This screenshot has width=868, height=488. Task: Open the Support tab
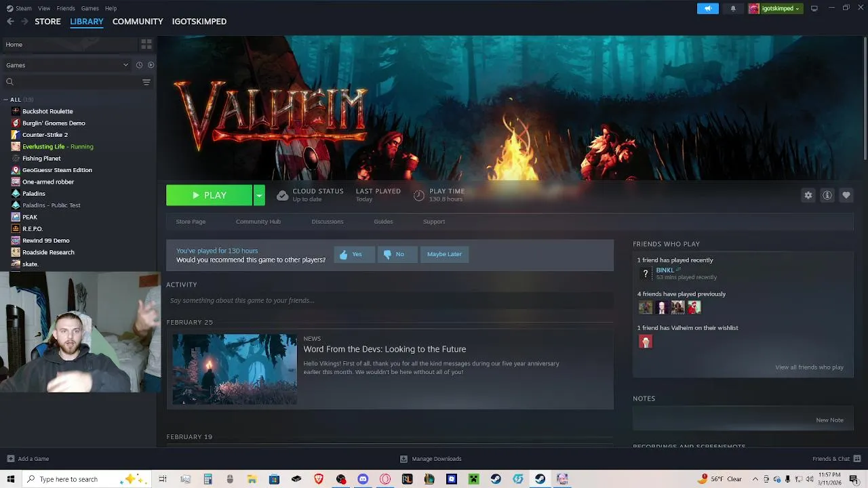click(x=434, y=222)
